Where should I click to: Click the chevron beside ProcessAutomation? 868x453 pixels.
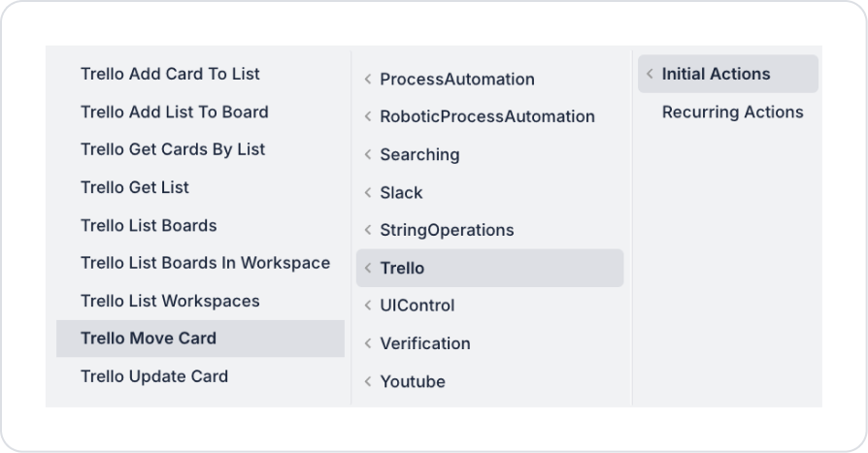tap(368, 80)
